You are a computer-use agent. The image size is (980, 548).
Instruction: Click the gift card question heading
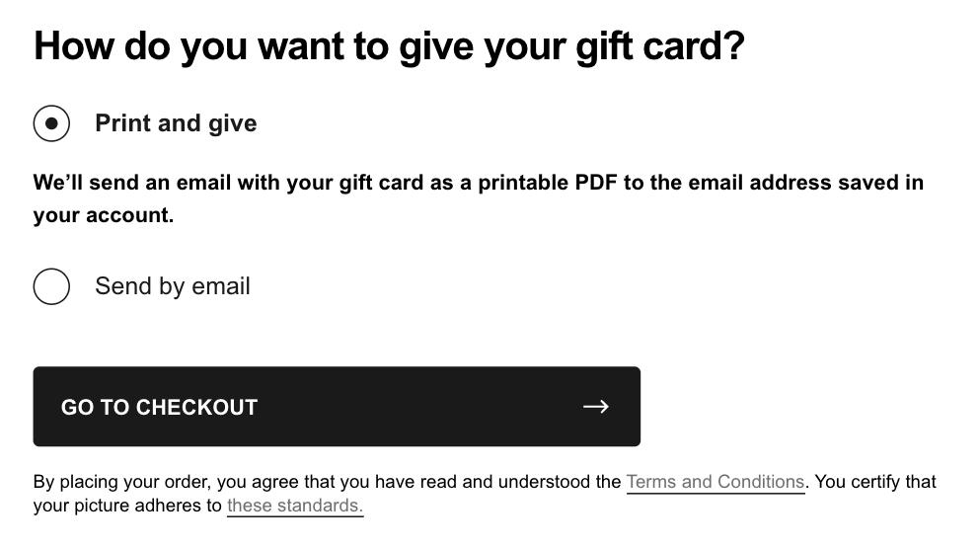coord(389,47)
